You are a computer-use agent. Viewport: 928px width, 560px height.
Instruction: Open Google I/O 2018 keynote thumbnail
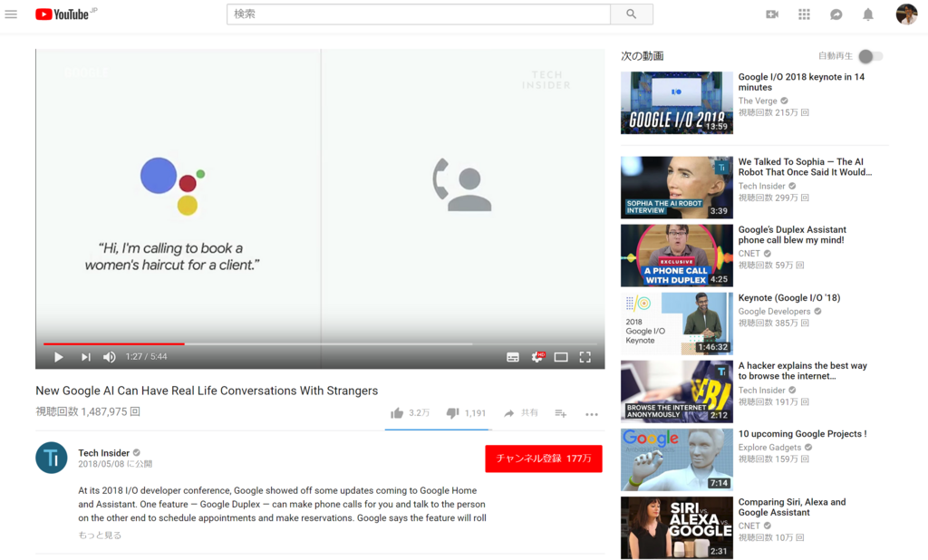tap(676, 103)
